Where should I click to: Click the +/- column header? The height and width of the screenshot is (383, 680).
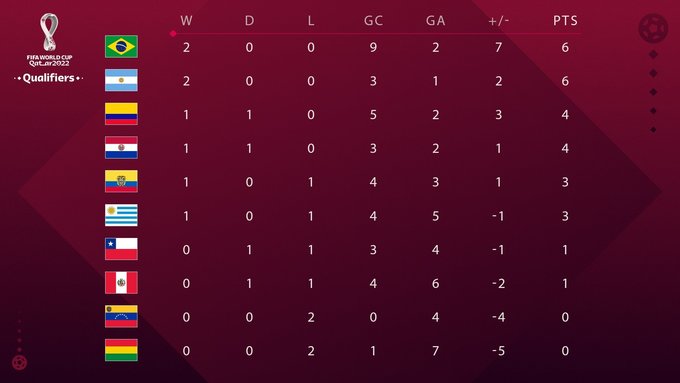click(x=499, y=21)
